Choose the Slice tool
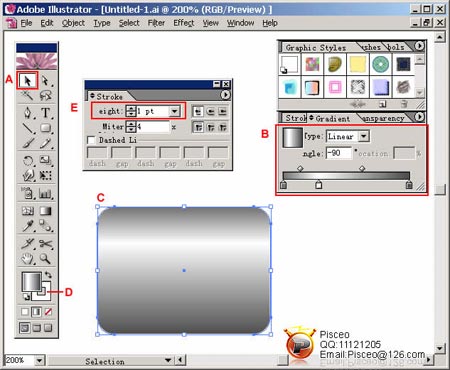 [x=27, y=243]
